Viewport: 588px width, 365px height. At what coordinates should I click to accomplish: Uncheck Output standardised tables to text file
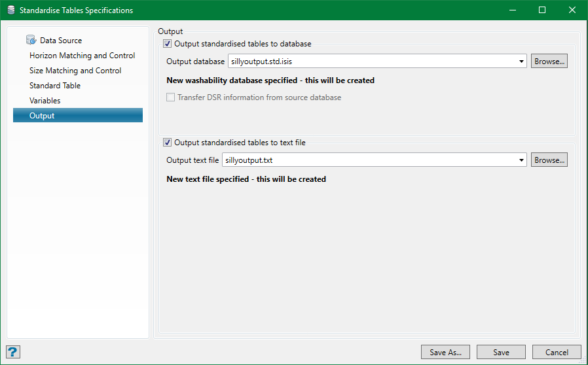(168, 143)
